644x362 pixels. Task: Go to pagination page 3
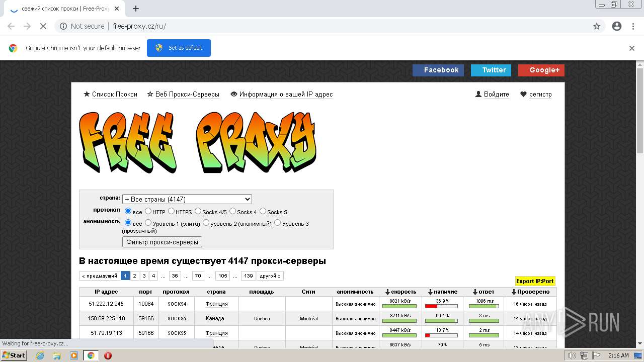tap(144, 276)
